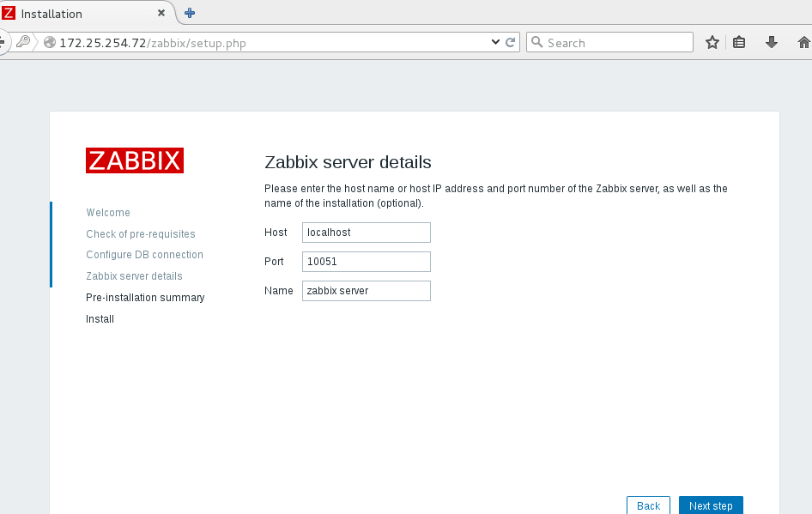Image resolution: width=812 pixels, height=514 pixels.
Task: Go to home page icon
Action: [803, 42]
